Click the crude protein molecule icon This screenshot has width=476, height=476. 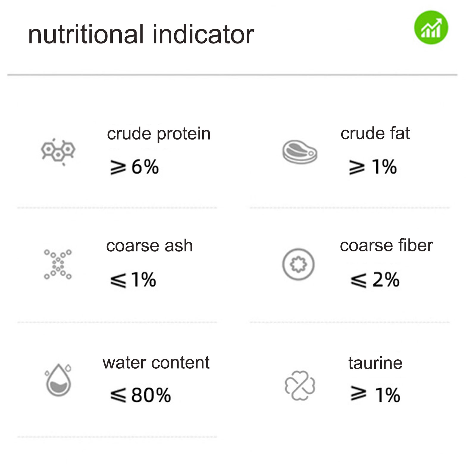click(58, 151)
